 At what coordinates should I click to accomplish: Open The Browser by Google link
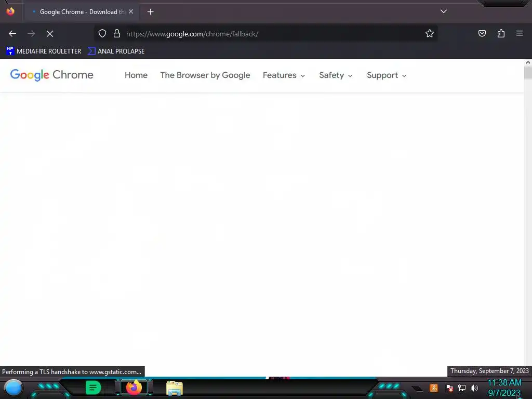[205, 75]
